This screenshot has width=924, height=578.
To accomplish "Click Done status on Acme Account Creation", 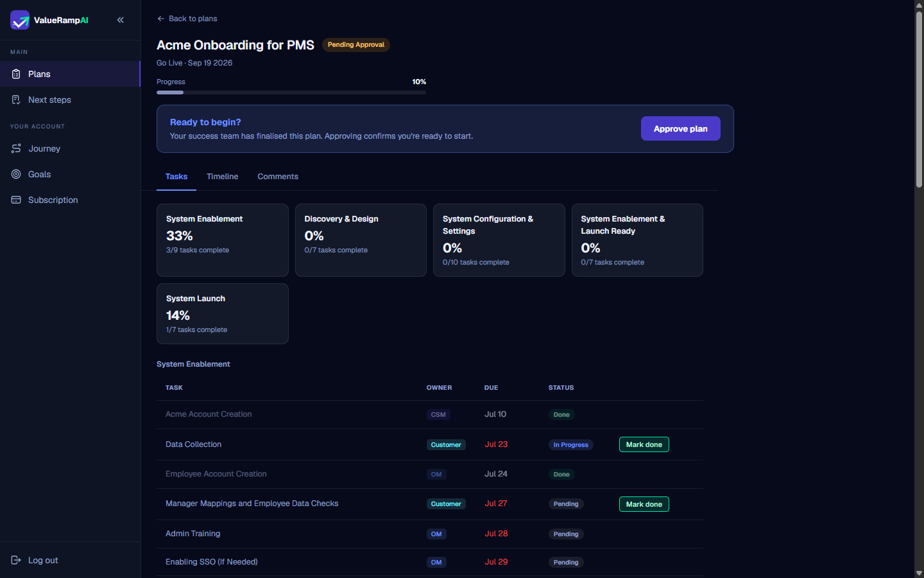I will point(561,415).
